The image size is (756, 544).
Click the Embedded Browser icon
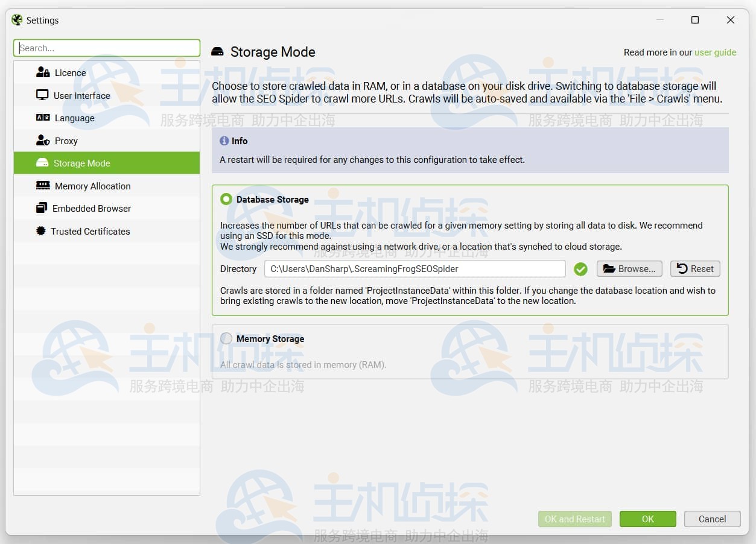click(42, 208)
